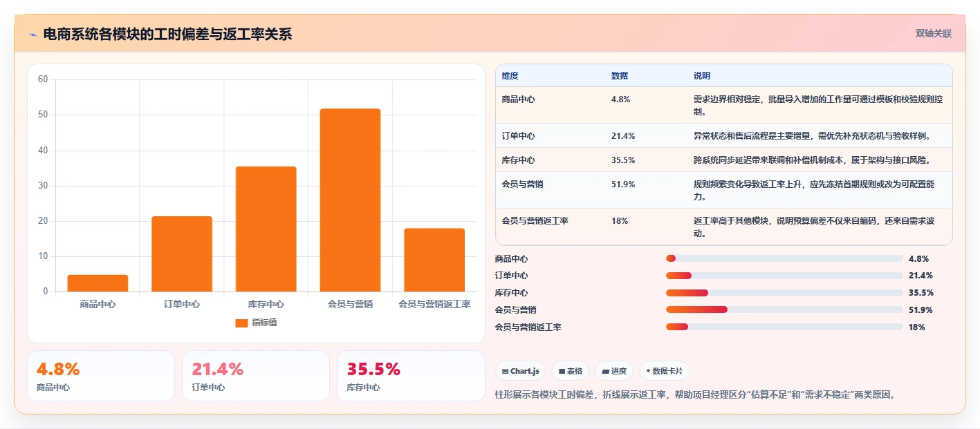This screenshot has width=980, height=429.
Task: Select the 进度 tag
Action: click(613, 371)
